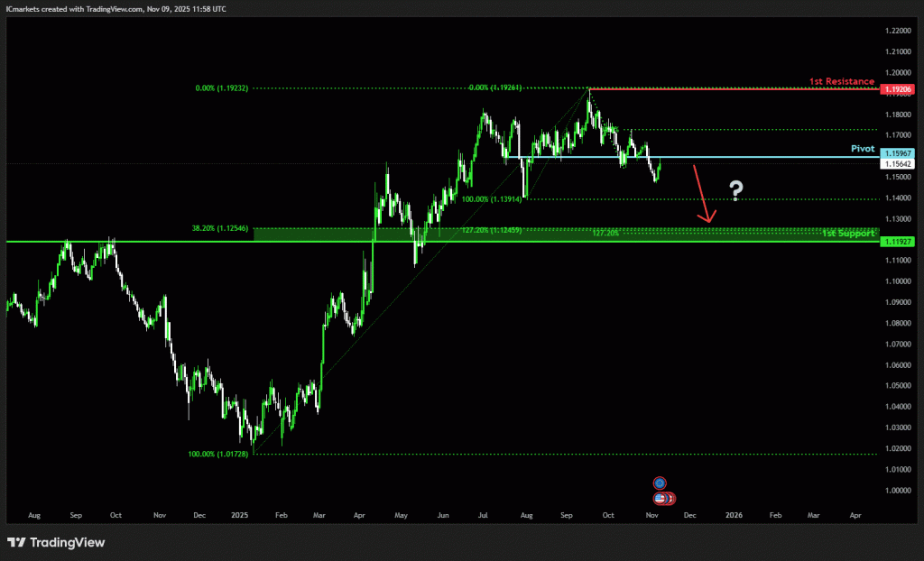
Task: Click the red 1.19206 resistance price tag
Action: [897, 90]
